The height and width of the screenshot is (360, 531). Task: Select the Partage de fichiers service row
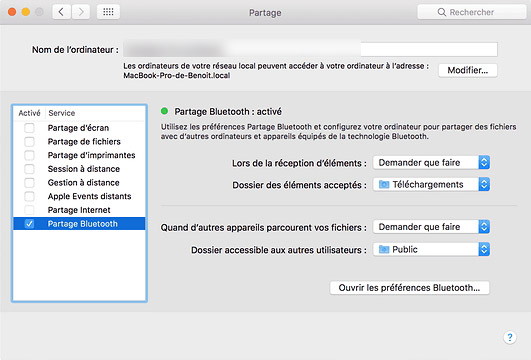pyautogui.click(x=79, y=142)
